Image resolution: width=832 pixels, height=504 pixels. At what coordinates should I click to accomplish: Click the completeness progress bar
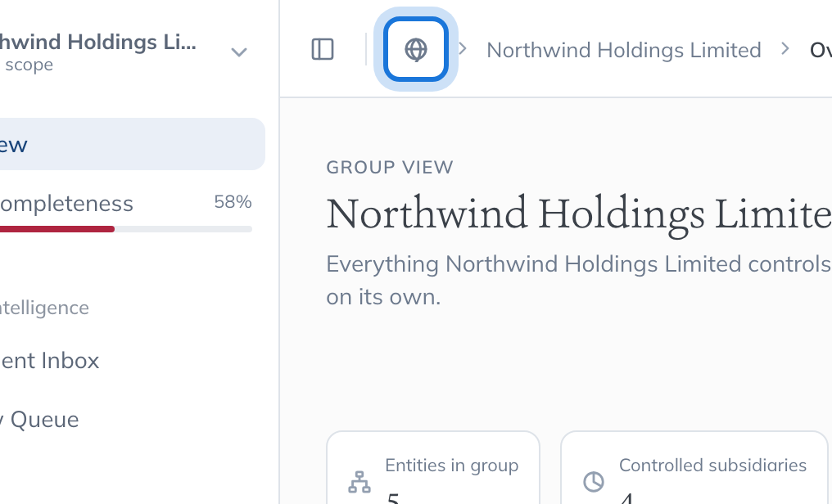click(x=126, y=229)
